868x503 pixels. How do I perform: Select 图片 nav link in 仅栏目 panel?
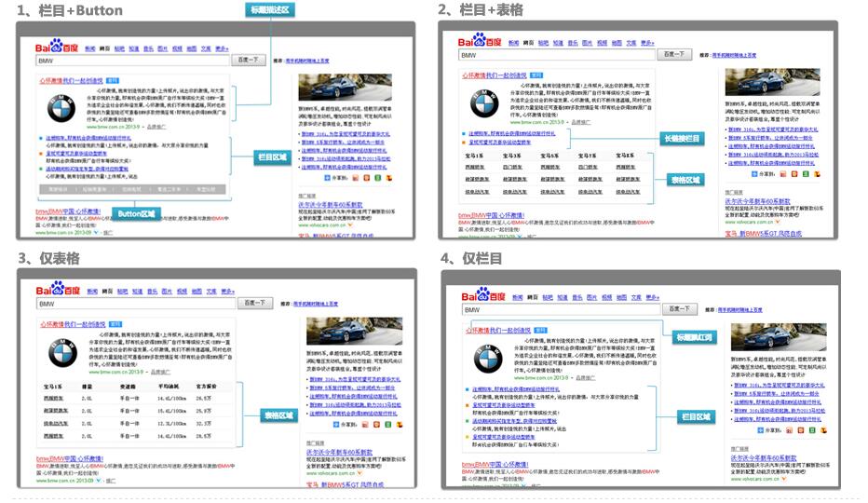(x=592, y=297)
